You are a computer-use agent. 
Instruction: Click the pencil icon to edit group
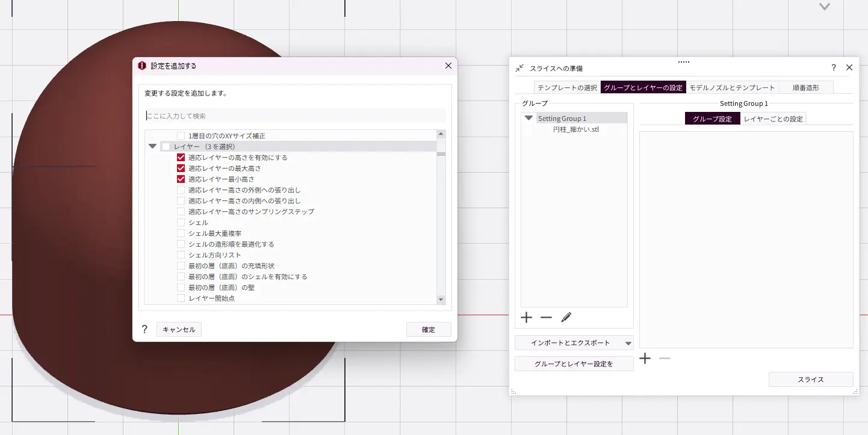(566, 318)
